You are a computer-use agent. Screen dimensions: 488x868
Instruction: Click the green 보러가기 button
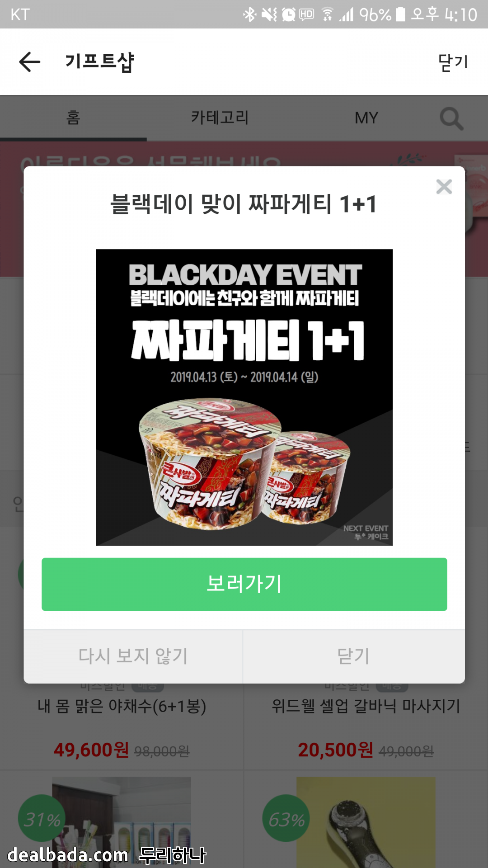coord(244,584)
